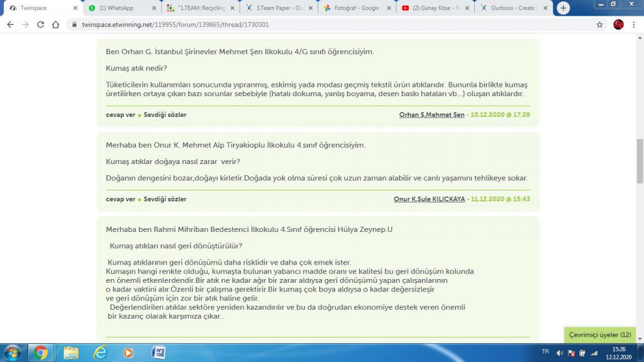Image resolution: width=644 pixels, height=362 pixels.
Task: Open the Windows Start menu
Action: tap(13, 352)
